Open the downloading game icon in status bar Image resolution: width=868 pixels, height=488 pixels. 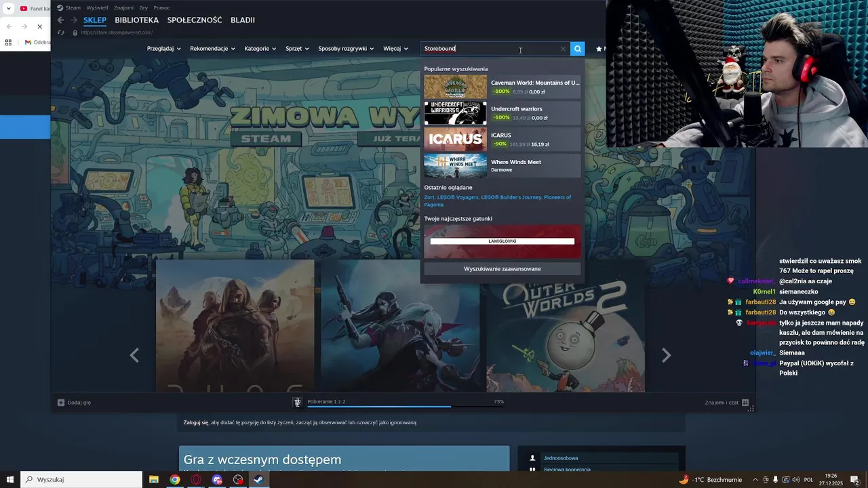(x=297, y=402)
